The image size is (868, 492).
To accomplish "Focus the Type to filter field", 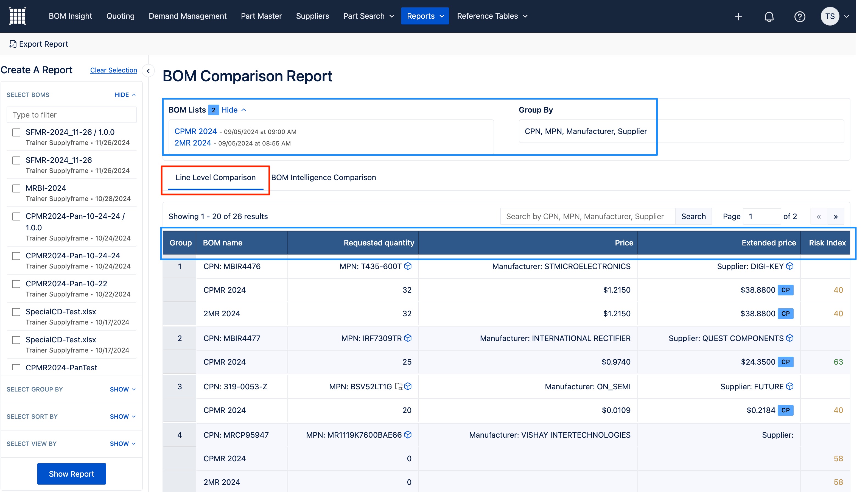I will (x=72, y=115).
